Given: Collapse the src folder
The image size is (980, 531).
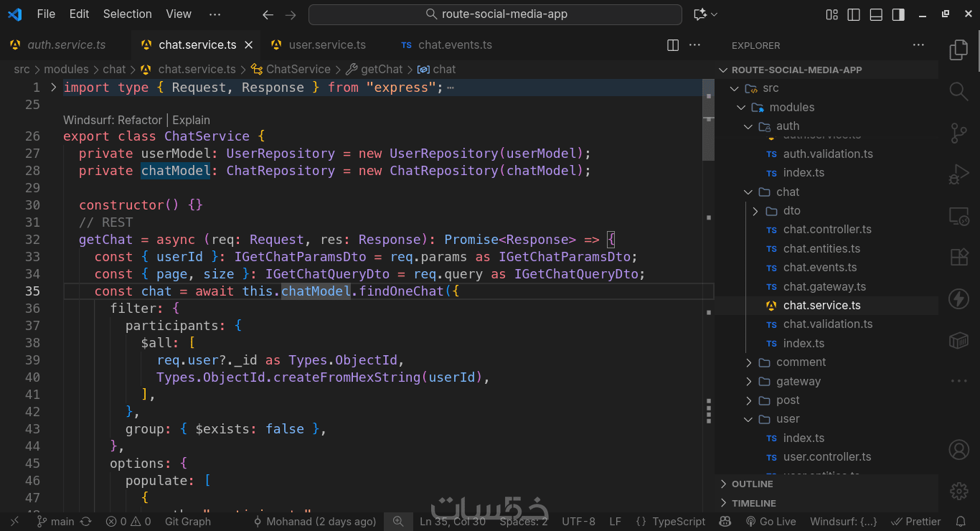Looking at the screenshot, I should tap(734, 88).
